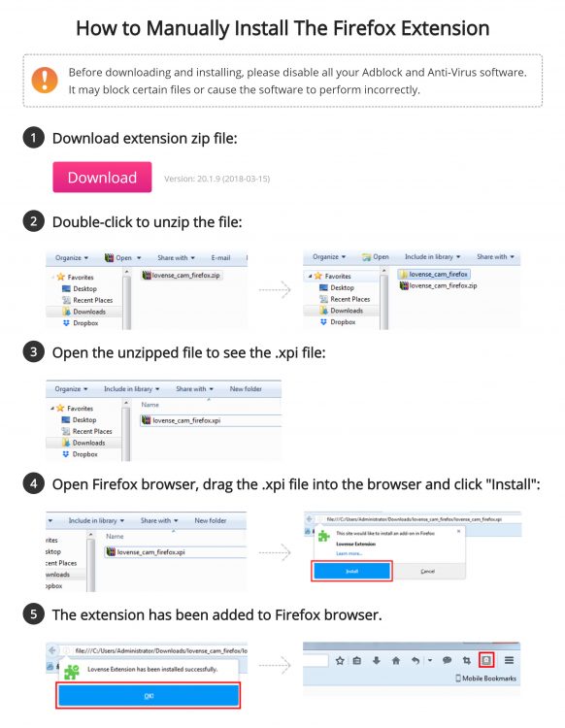Click the home icon in Firefox toolbar
565x728 pixels.
click(x=395, y=660)
